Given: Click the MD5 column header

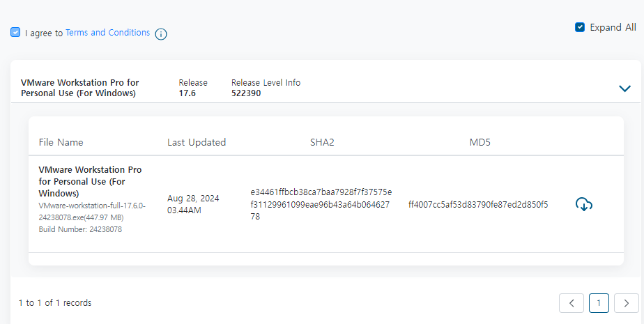Looking at the screenshot, I should click(x=480, y=142).
